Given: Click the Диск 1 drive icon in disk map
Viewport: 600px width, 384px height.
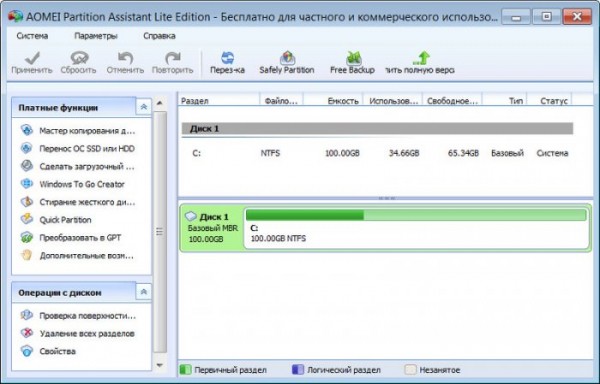Looking at the screenshot, I should (191, 216).
